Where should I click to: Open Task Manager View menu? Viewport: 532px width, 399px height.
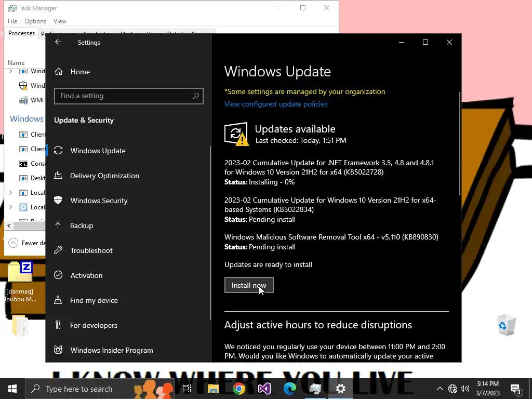click(60, 21)
